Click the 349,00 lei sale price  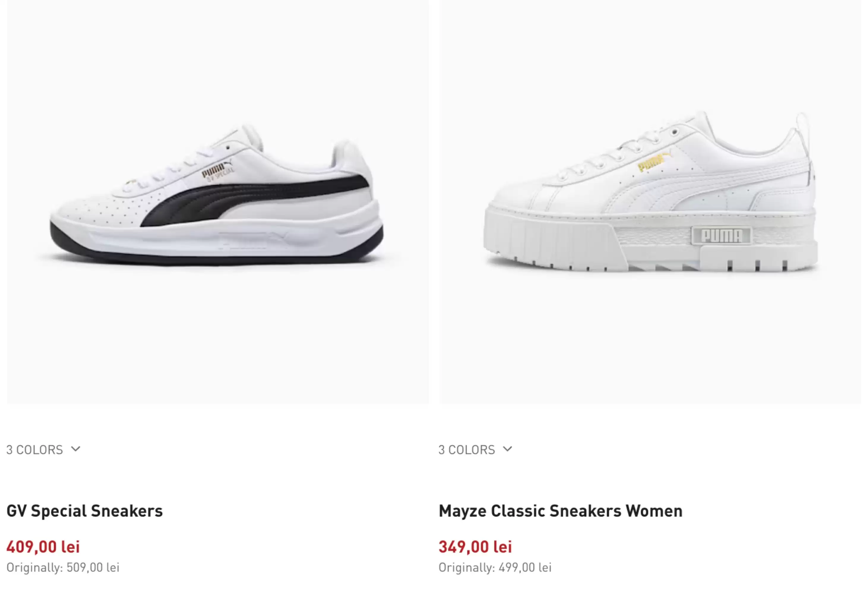coord(475,547)
